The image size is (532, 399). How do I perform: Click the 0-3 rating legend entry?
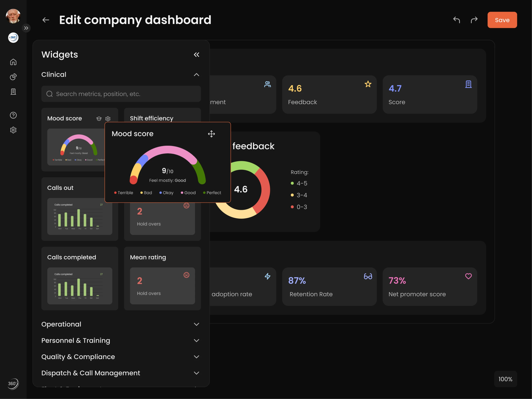coord(299,207)
